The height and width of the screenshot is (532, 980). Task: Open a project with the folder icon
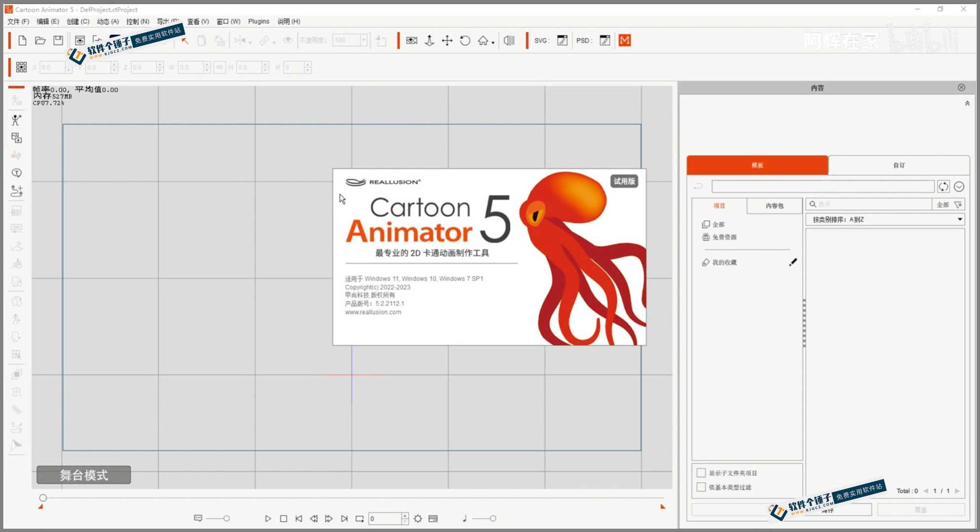40,40
